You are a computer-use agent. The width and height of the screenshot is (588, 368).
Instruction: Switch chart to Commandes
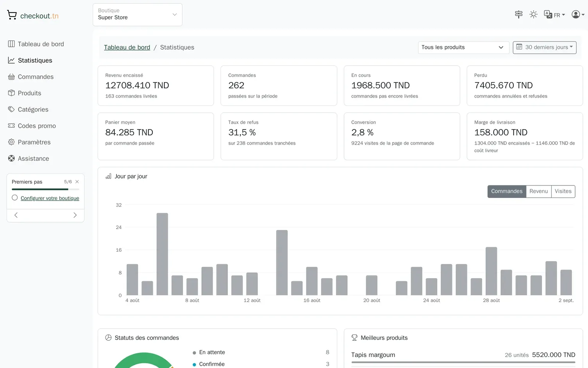click(x=507, y=191)
